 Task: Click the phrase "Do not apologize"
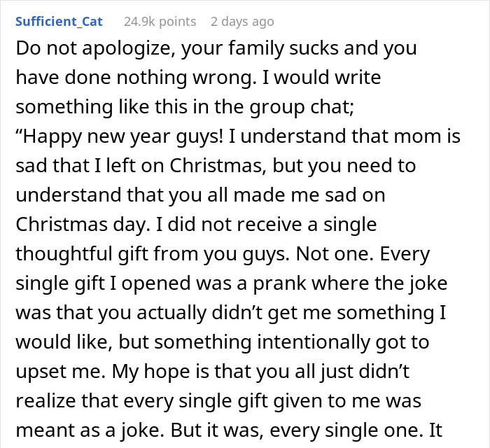(x=80, y=48)
